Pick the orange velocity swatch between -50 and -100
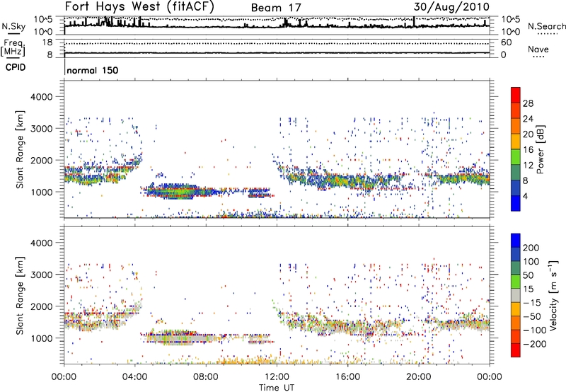 click(516, 323)
